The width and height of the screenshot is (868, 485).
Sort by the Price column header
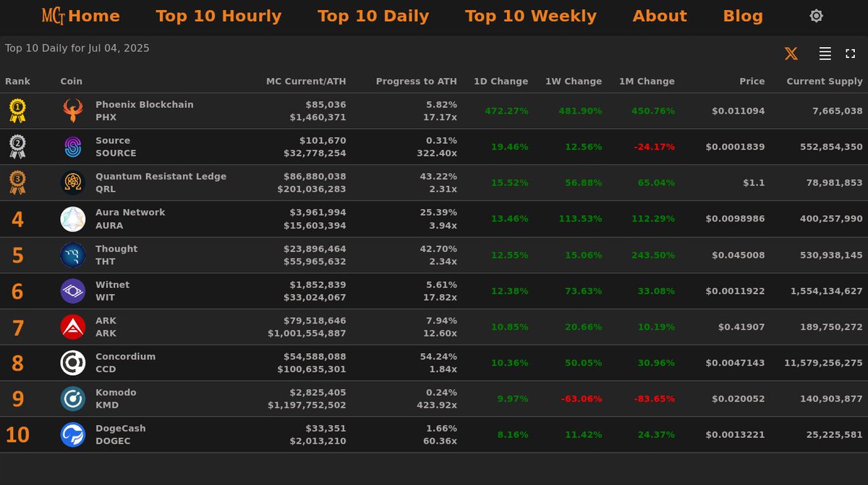click(x=752, y=82)
